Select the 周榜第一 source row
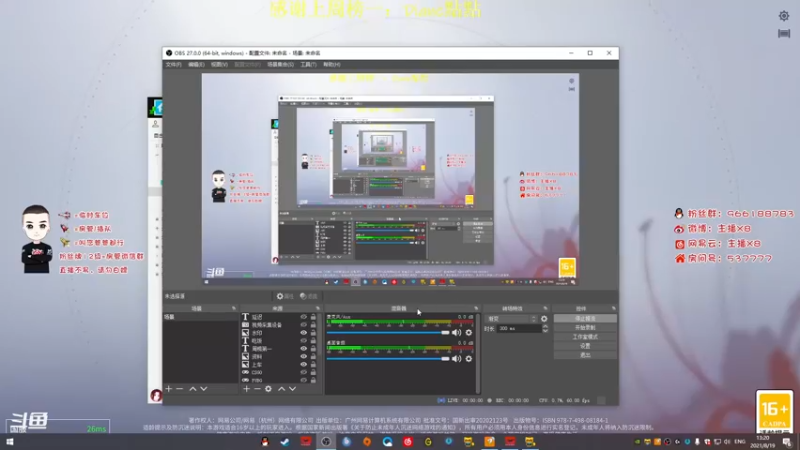Image resolution: width=800 pixels, height=450 pixels. [x=279, y=348]
